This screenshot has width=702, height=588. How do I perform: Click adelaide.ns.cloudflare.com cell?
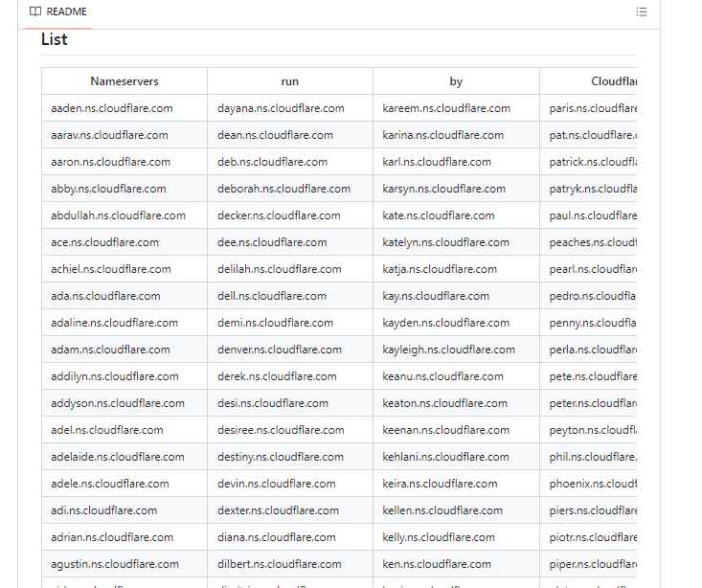point(118,457)
